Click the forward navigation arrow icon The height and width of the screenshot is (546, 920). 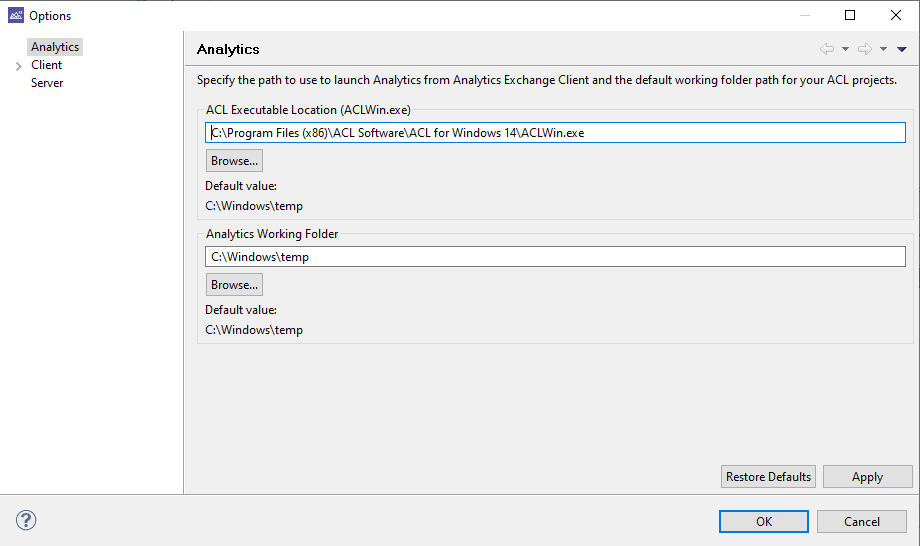[x=865, y=49]
